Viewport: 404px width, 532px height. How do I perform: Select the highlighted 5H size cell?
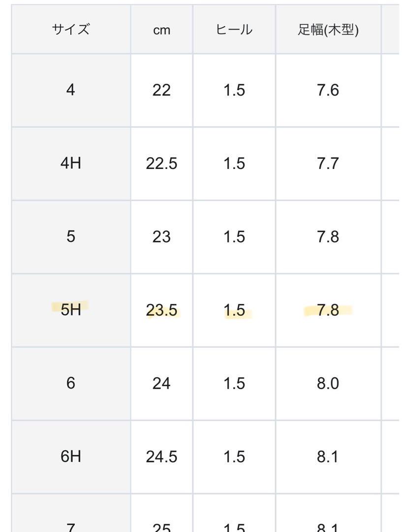tap(71, 310)
